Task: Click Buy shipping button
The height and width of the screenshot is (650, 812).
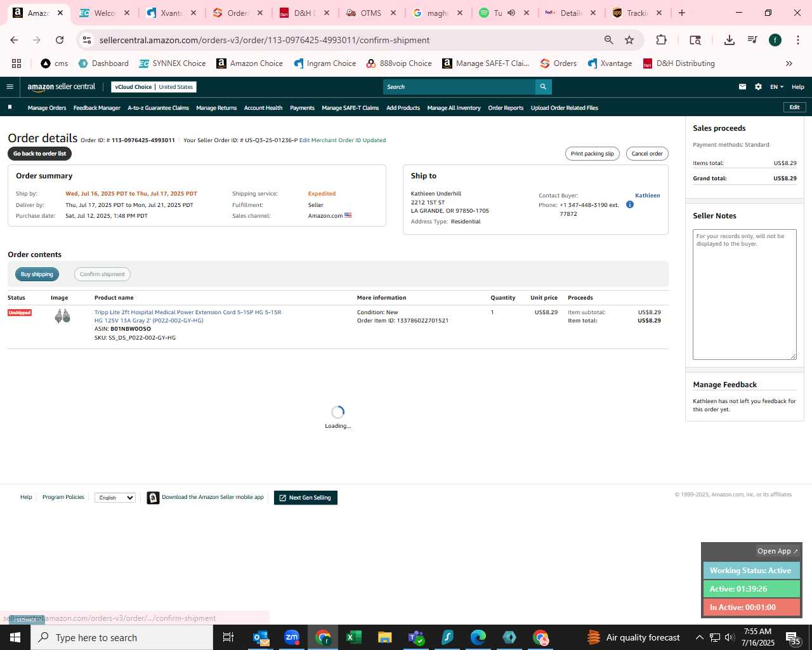Action: [x=37, y=274]
